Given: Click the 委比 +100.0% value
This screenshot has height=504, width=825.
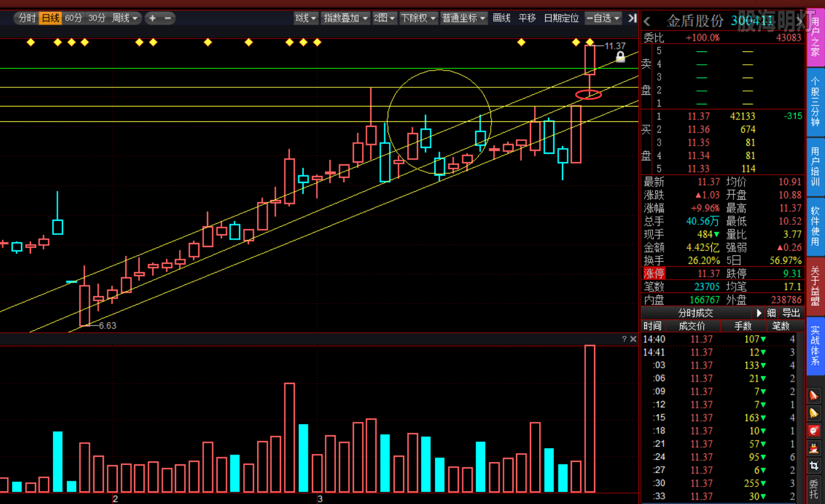Looking at the screenshot, I should [x=702, y=38].
